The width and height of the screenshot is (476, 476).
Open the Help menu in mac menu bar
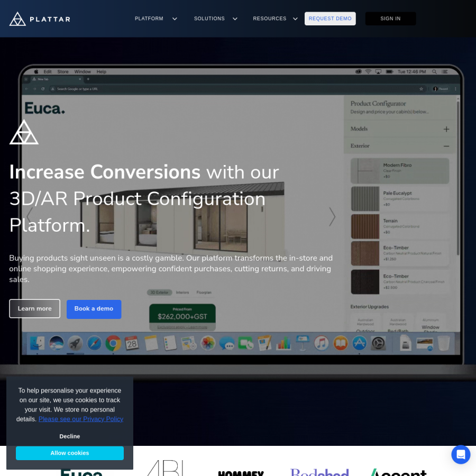pos(102,71)
